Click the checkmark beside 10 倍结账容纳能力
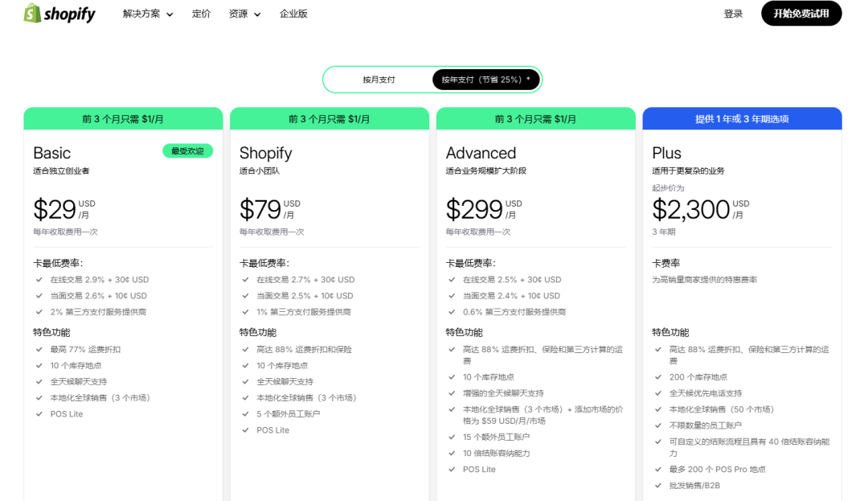Image resolution: width=868 pixels, height=501 pixels. coord(452,454)
